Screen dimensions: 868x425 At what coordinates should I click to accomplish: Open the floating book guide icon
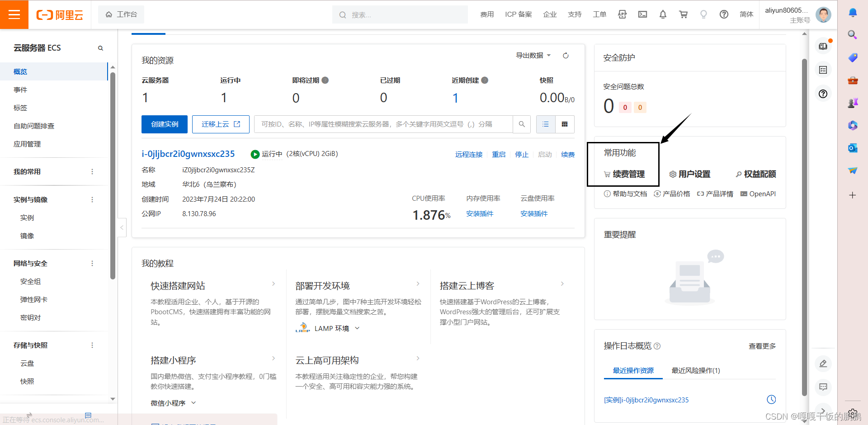pos(823,46)
